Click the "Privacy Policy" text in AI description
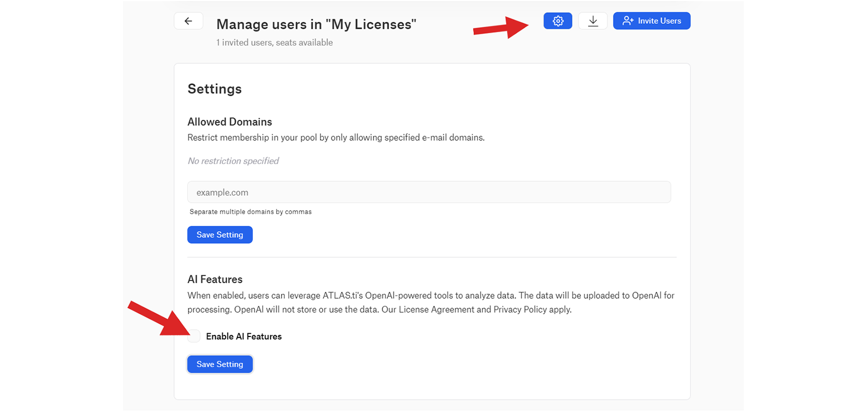868x413 pixels. tap(520, 309)
